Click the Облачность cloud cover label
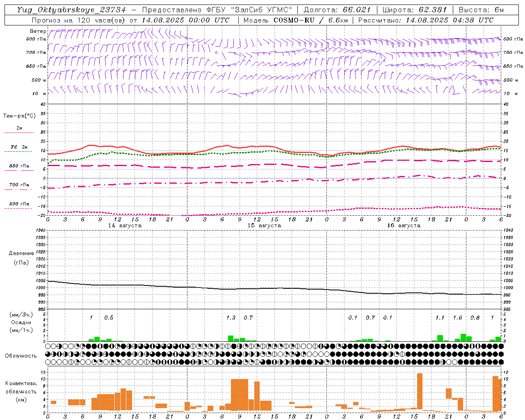This screenshot has width=525, height=420. pos(21,356)
